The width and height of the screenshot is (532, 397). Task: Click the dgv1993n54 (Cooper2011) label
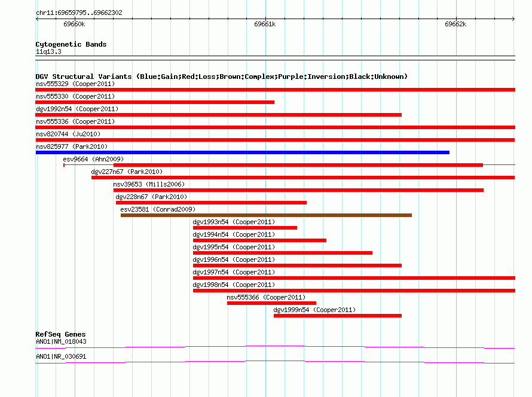[234, 222]
